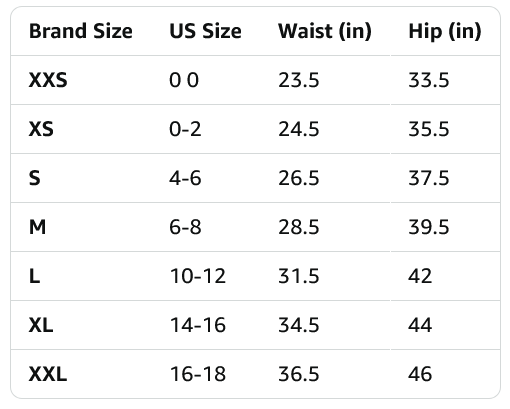Click the 23.5 waist value

click(299, 80)
